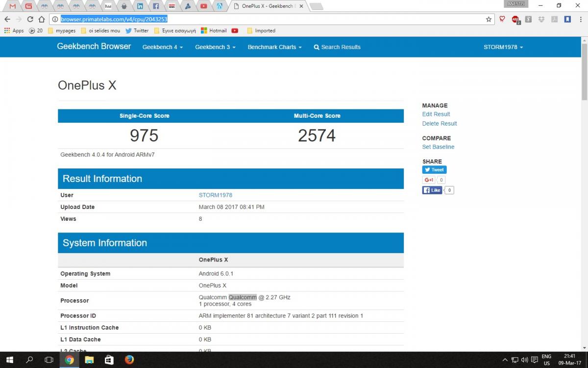The height and width of the screenshot is (368, 588).
Task: Open the Windows Store taskbar icon
Action: pyautogui.click(x=109, y=360)
